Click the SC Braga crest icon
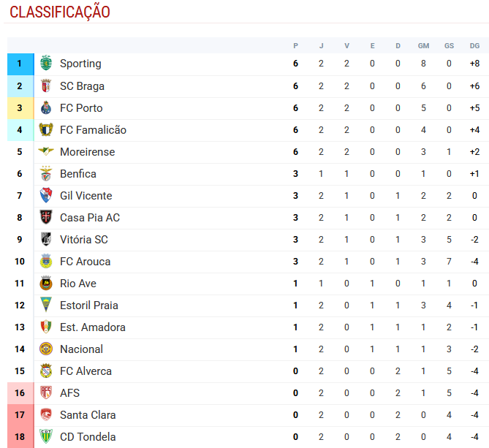The image size is (489, 448). (x=46, y=86)
